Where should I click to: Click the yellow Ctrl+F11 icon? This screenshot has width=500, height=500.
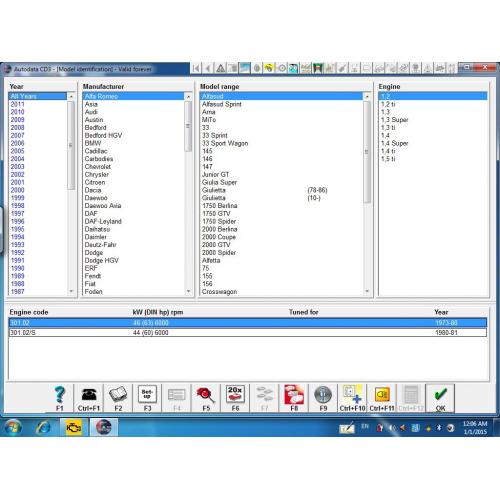click(382, 398)
